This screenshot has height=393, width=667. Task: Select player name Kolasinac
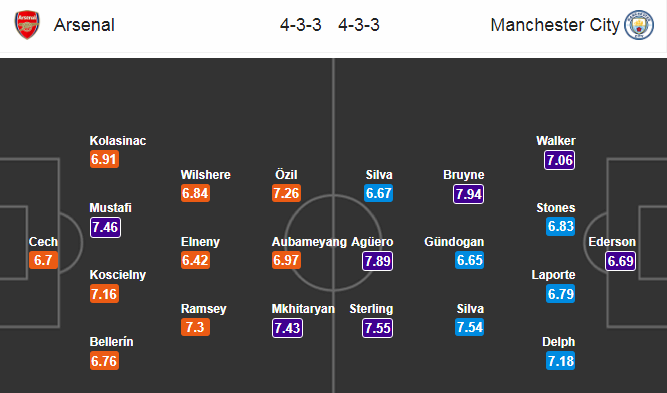click(118, 141)
